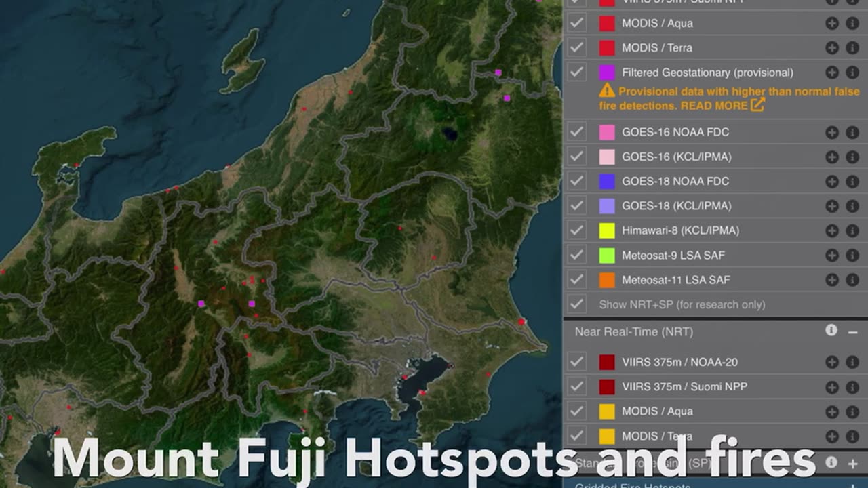Image resolution: width=868 pixels, height=488 pixels.
Task: Click yellow-green swatch for Himawari-8
Action: click(607, 230)
